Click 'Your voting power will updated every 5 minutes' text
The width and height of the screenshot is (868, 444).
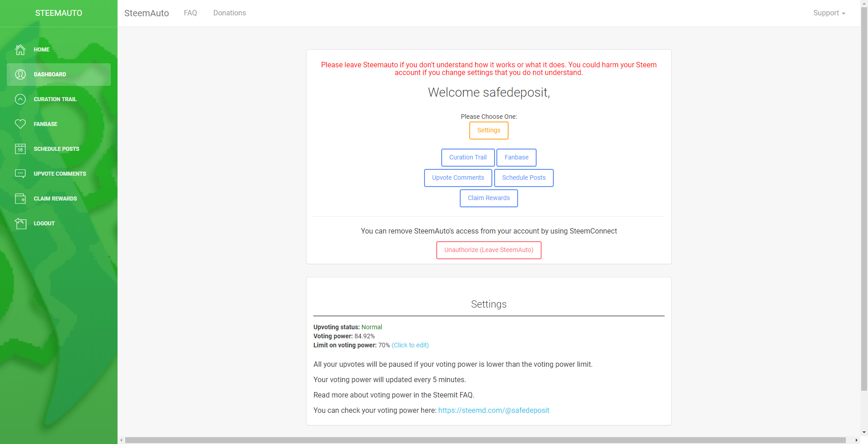(390, 380)
